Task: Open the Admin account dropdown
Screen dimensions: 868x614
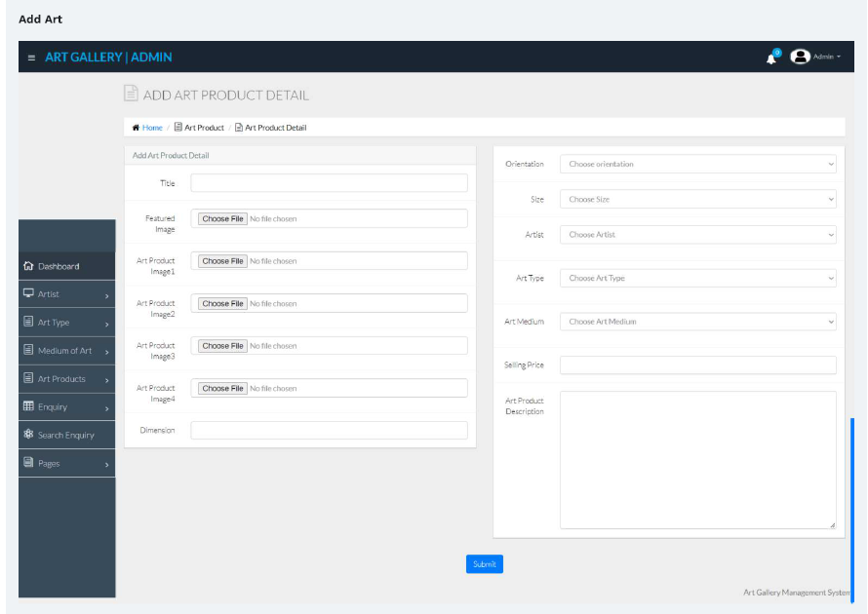Action: [x=826, y=57]
